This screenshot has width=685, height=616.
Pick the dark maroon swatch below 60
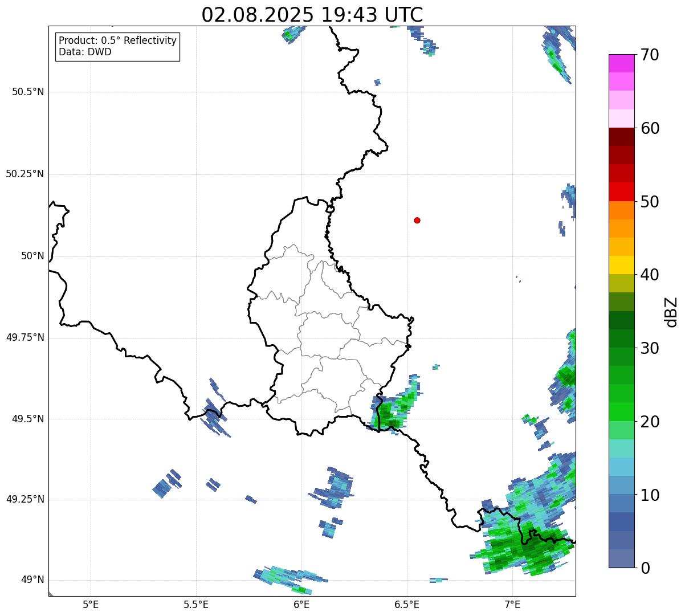(621, 137)
